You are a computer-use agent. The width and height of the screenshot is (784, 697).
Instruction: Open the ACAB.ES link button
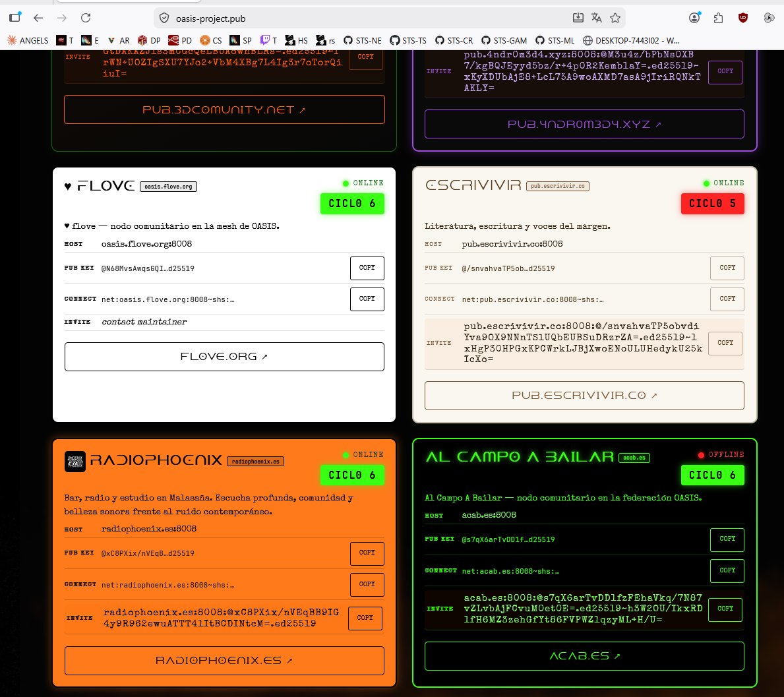point(584,656)
